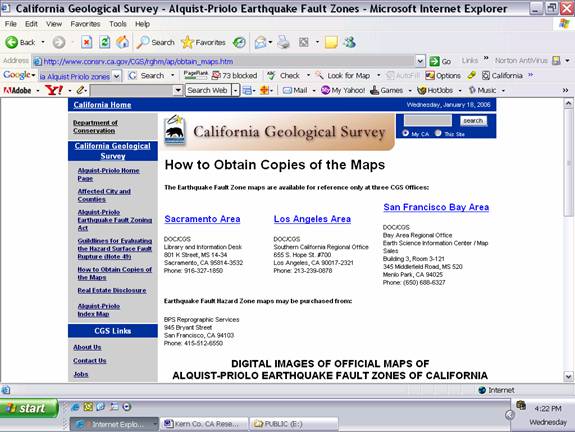Open the Yahoo search box dropdown

coord(178,90)
